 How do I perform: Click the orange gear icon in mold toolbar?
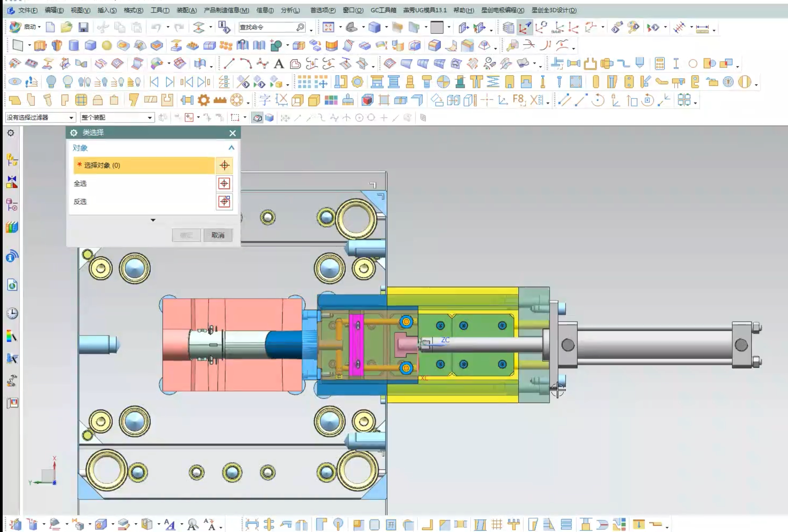[203, 100]
